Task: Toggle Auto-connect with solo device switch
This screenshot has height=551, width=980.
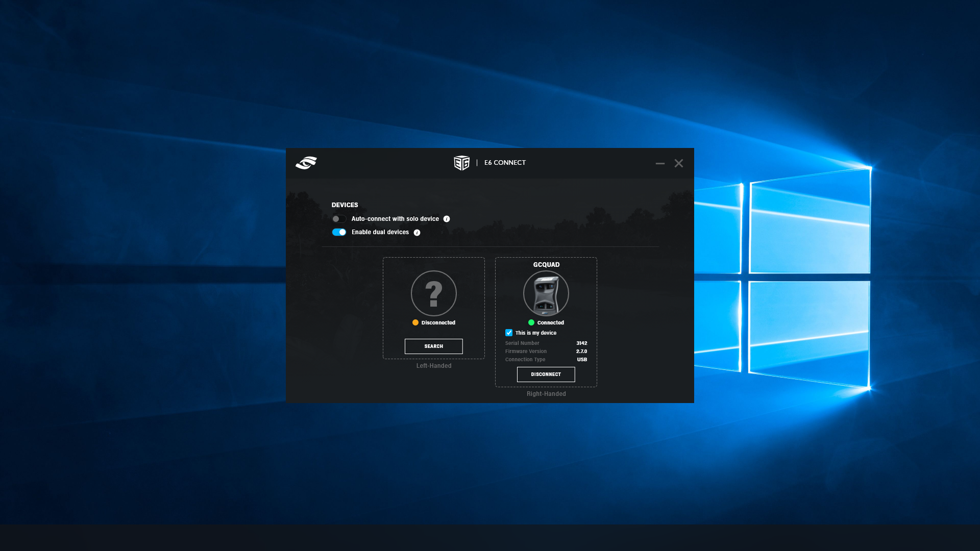Action: coord(339,219)
